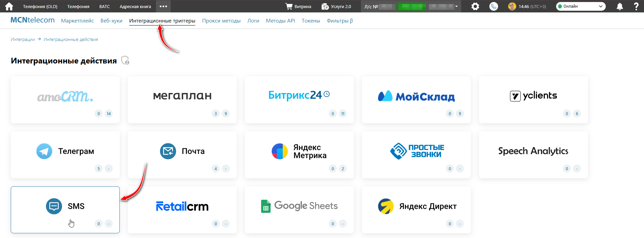Open Услуги 2.0 section
This screenshot has width=644, height=238.
(x=336, y=6)
